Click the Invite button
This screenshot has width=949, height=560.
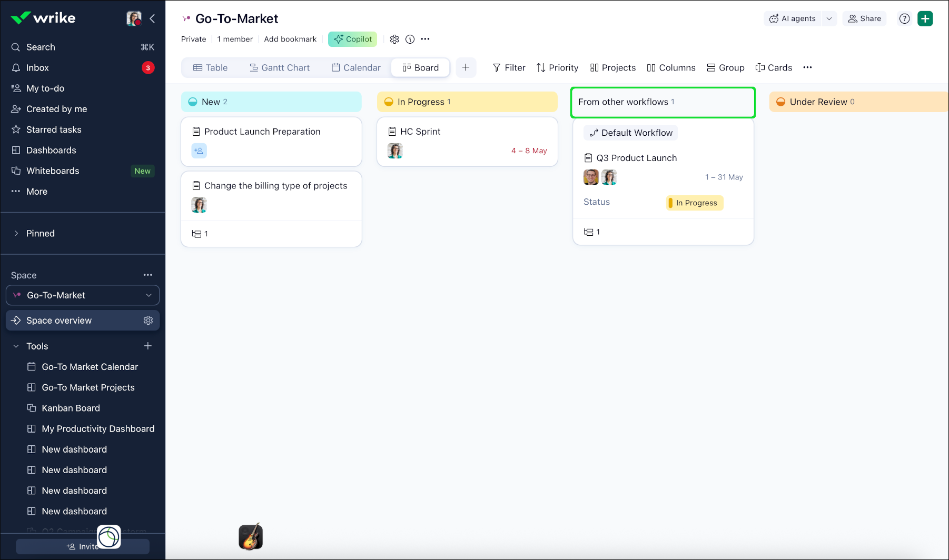coord(83,546)
